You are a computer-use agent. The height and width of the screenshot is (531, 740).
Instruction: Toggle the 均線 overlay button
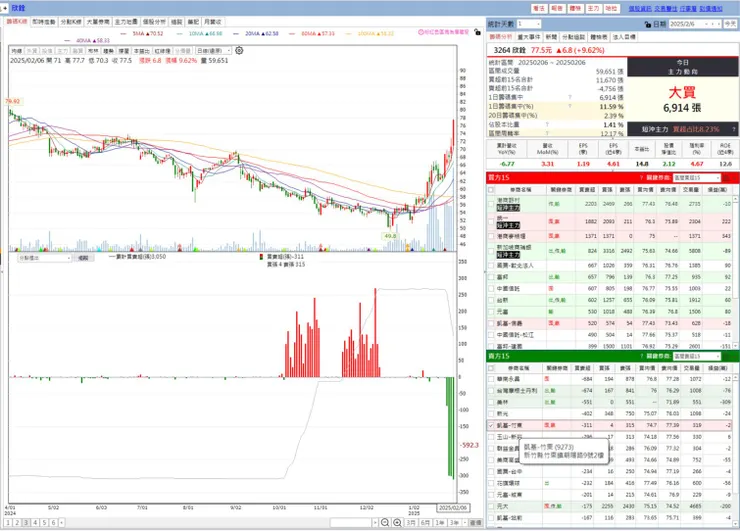tap(17, 51)
